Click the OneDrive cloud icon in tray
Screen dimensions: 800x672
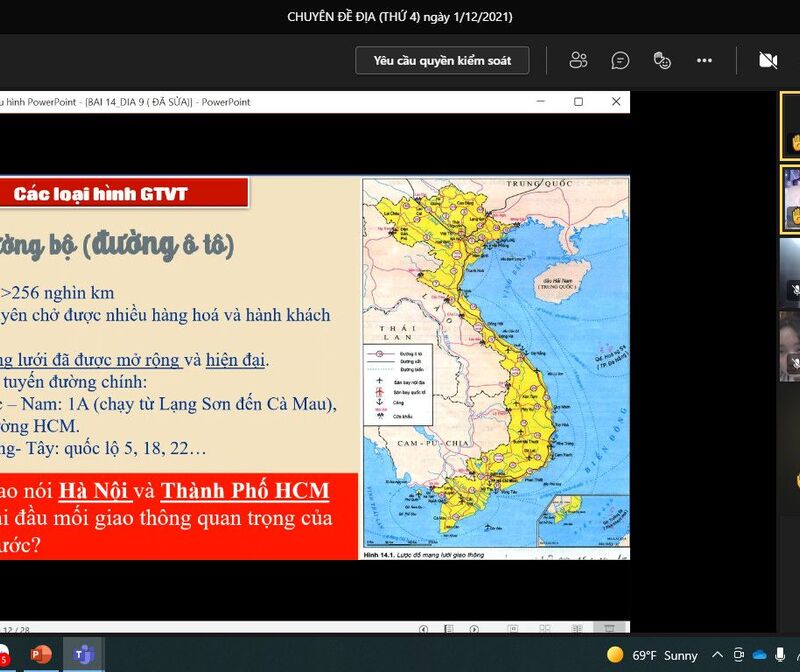click(x=759, y=655)
